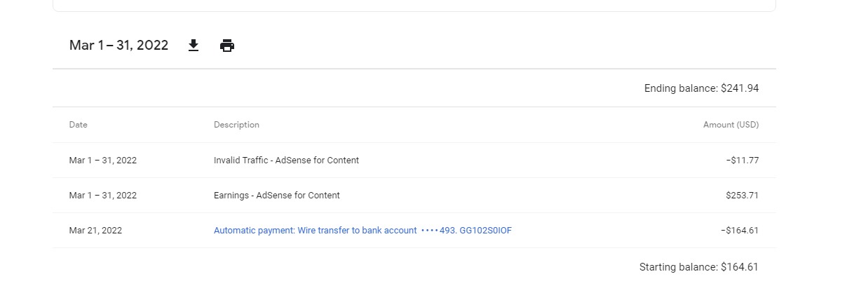This screenshot has height=300, width=868.
Task: Print the March 2022 transactions
Action: pos(227,46)
